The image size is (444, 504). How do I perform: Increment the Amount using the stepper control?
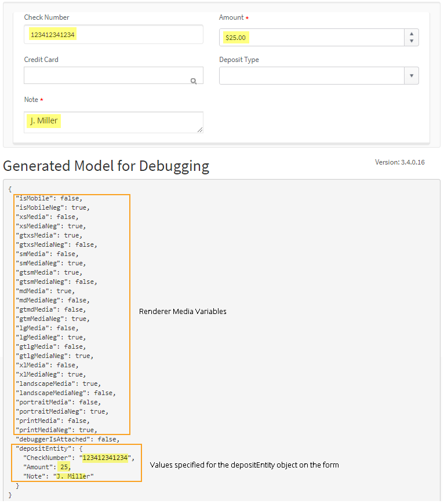(412, 34)
